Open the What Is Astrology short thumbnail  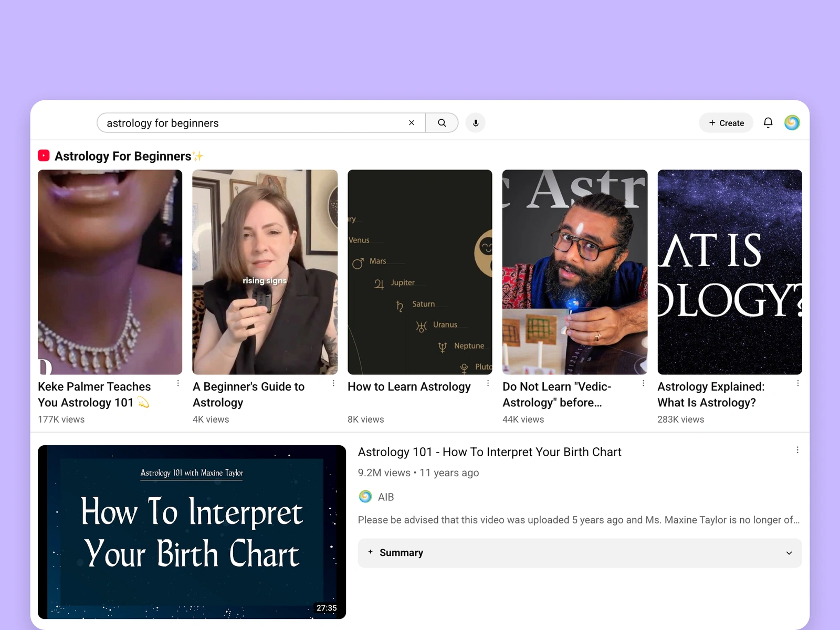coord(730,272)
